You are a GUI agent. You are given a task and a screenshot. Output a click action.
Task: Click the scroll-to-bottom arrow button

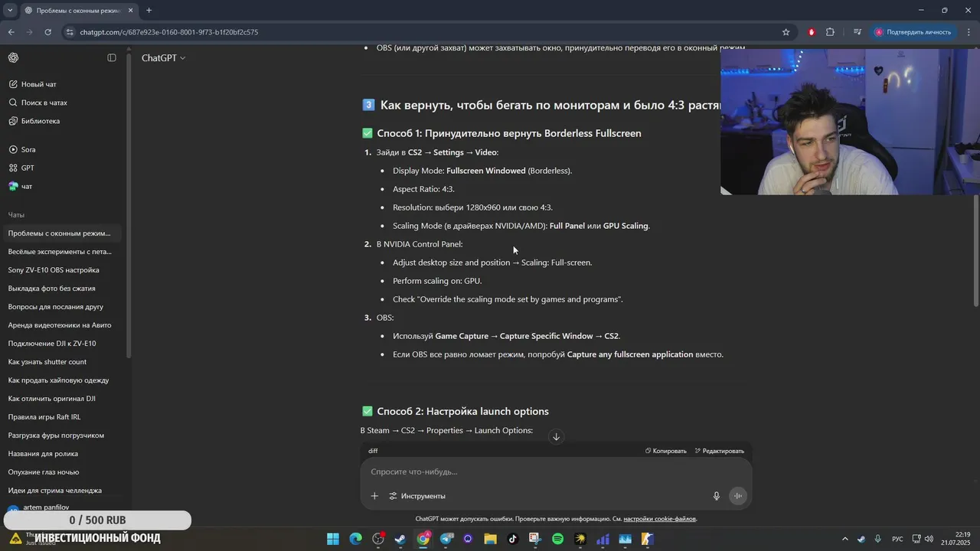[557, 437]
